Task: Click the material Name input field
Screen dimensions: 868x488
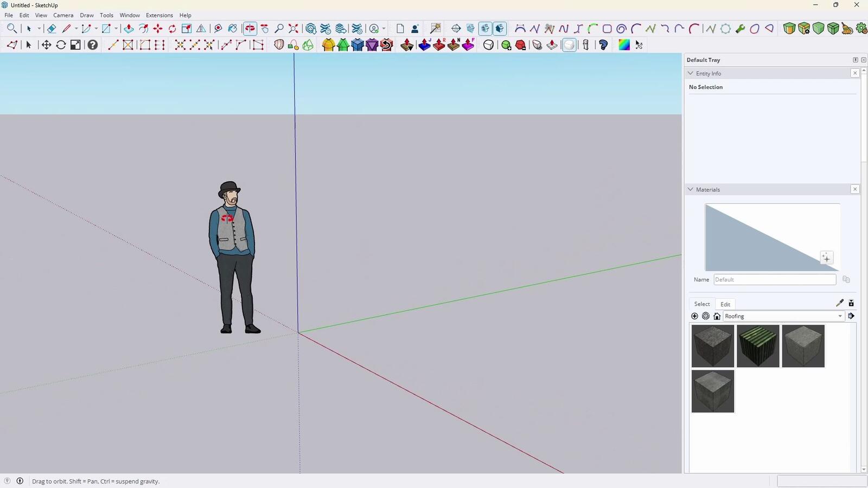Action: (774, 280)
